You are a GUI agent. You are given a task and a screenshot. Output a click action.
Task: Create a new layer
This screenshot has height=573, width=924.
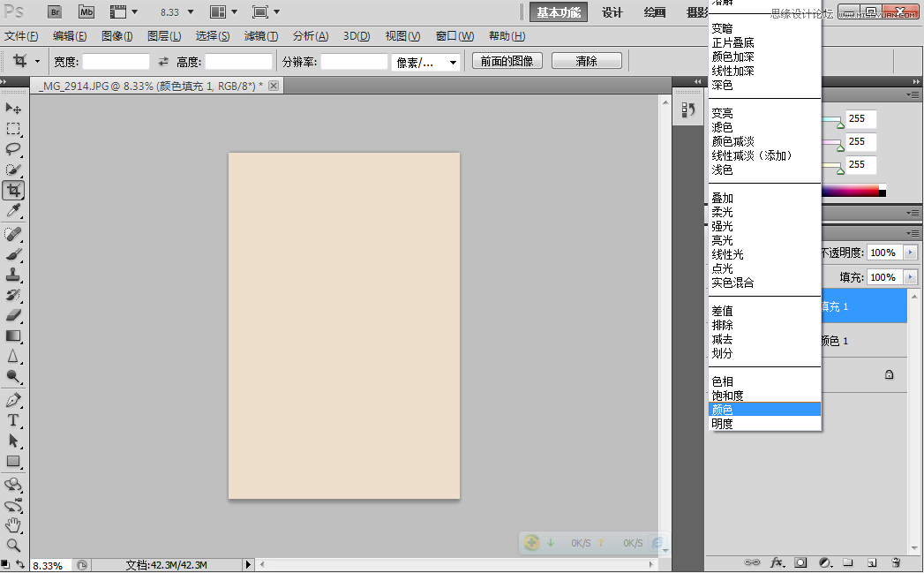coord(872,562)
